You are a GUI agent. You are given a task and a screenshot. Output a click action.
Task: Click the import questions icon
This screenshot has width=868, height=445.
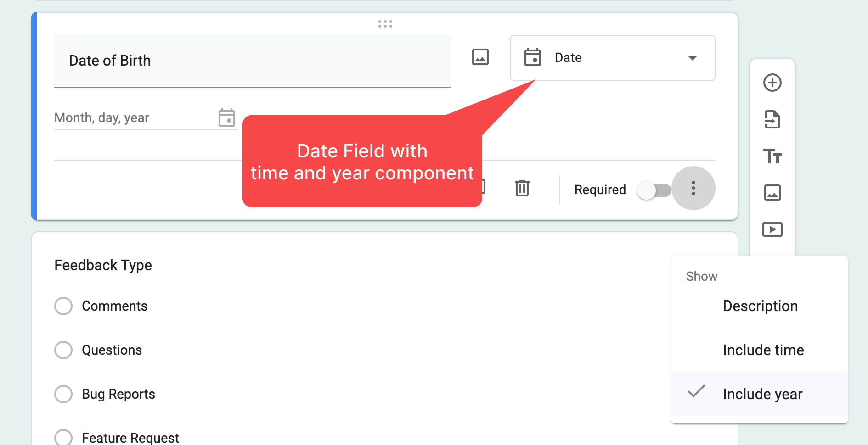coord(772,119)
